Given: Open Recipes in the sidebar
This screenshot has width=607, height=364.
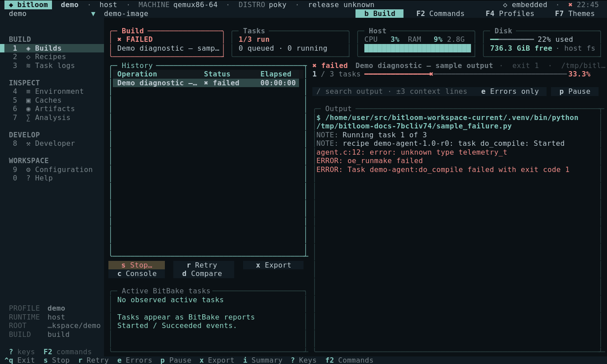Looking at the screenshot, I should 52,57.
